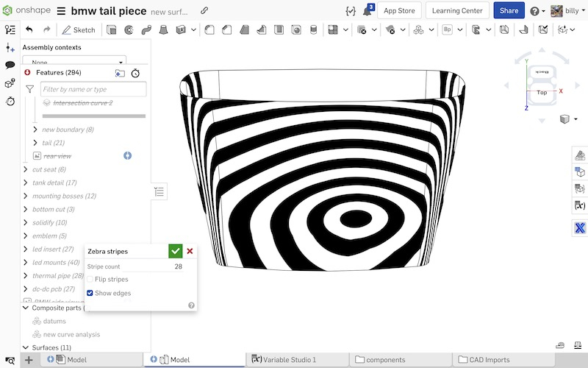The height and width of the screenshot is (368, 588).
Task: Select the Sweep tool
Action: [x=146, y=29]
